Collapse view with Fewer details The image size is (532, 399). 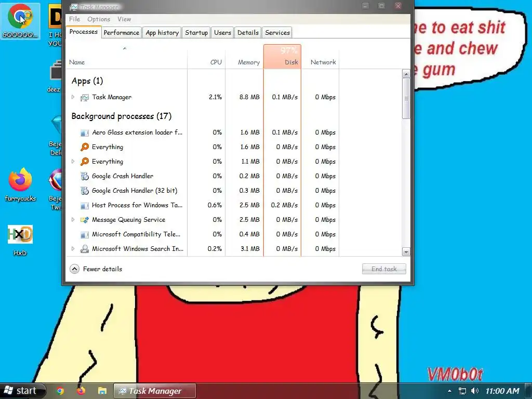[x=96, y=269]
